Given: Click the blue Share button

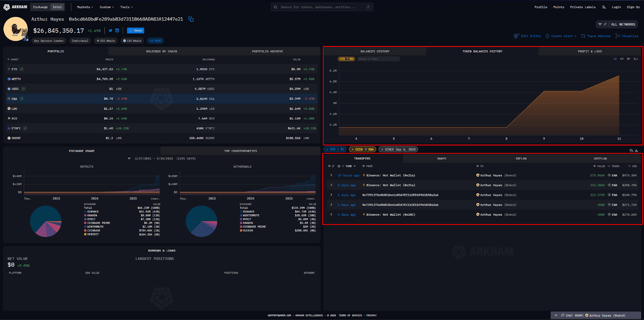Looking at the screenshot, I should point(135,31).
